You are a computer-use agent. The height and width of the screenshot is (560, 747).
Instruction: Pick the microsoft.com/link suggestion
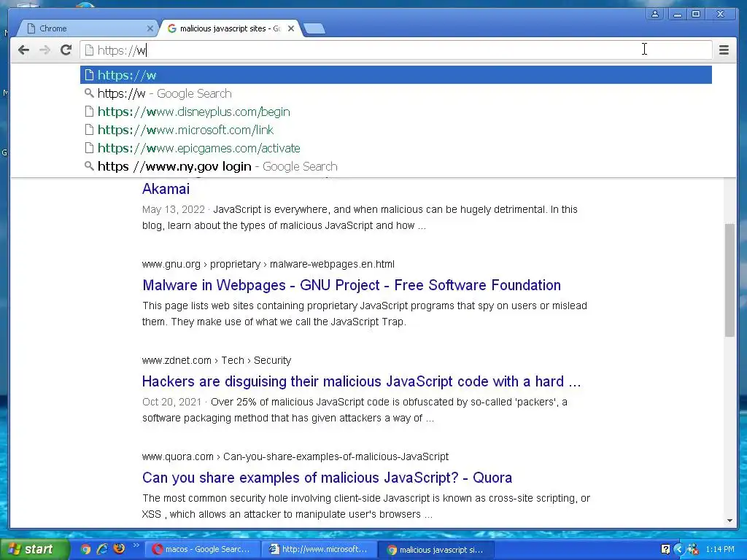396,130
